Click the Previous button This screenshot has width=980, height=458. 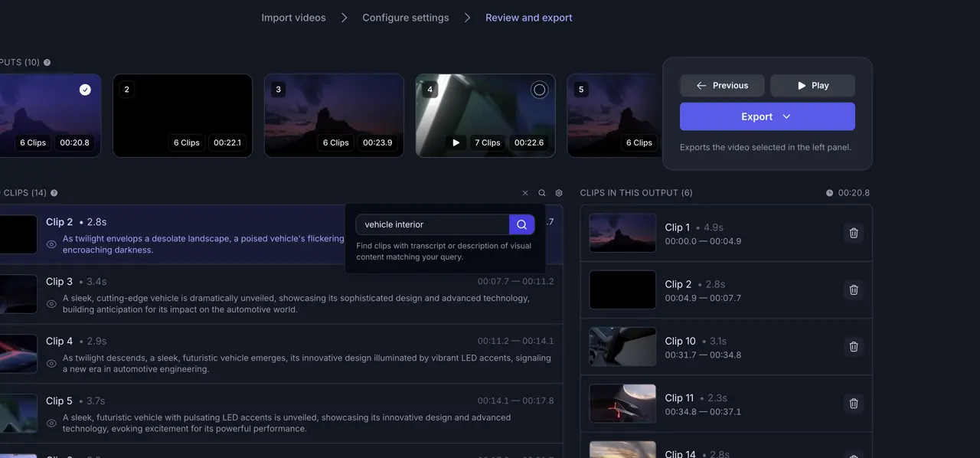tap(722, 86)
